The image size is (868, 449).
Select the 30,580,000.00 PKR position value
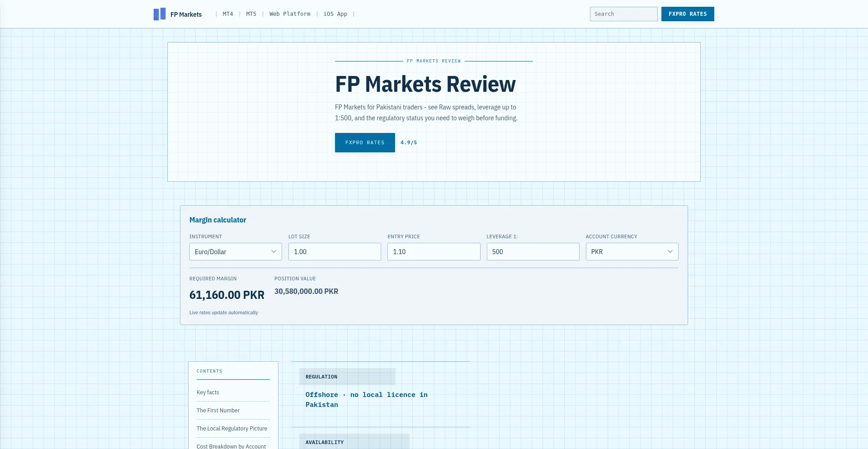(x=306, y=291)
